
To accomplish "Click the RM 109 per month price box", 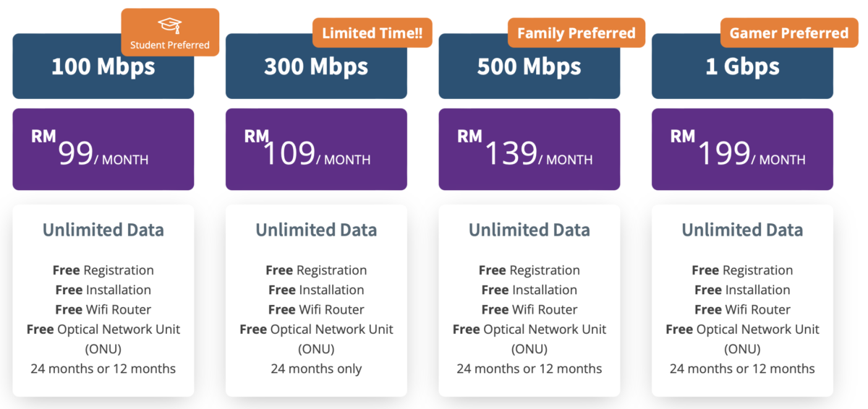I will (316, 150).
